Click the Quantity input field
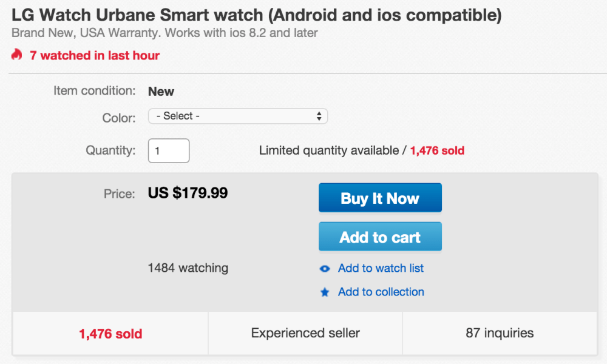 tap(169, 150)
